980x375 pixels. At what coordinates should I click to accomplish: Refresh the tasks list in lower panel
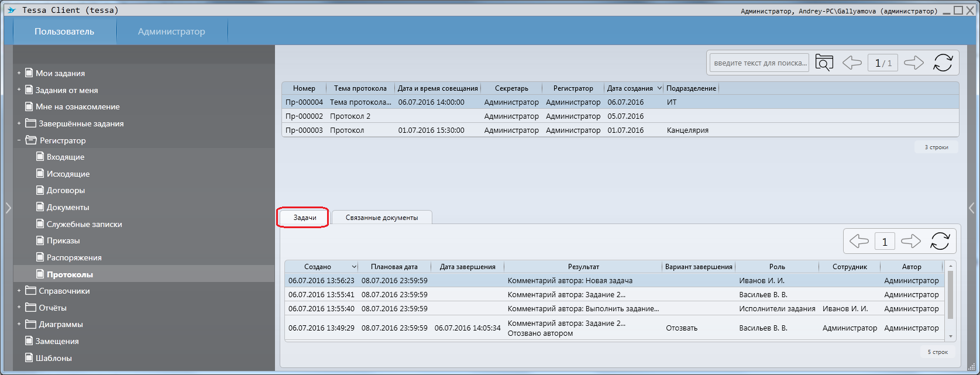click(940, 242)
